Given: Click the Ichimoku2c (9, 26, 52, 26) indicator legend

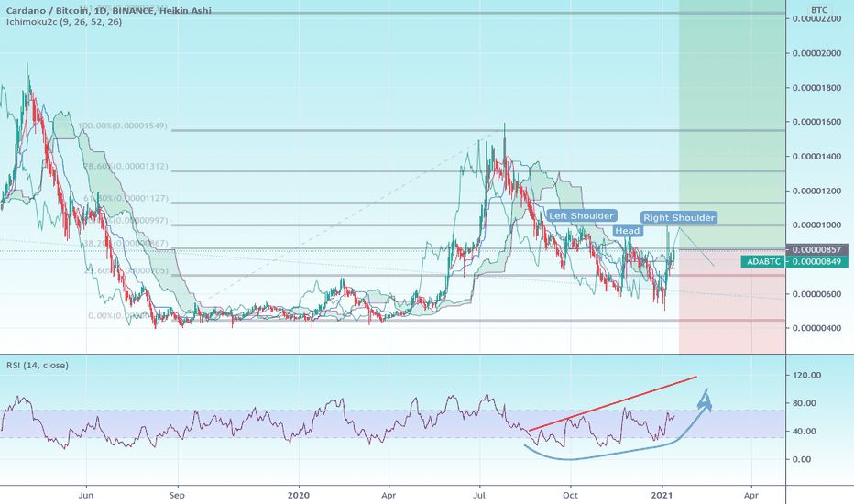Looking at the screenshot, I should 64,22.
